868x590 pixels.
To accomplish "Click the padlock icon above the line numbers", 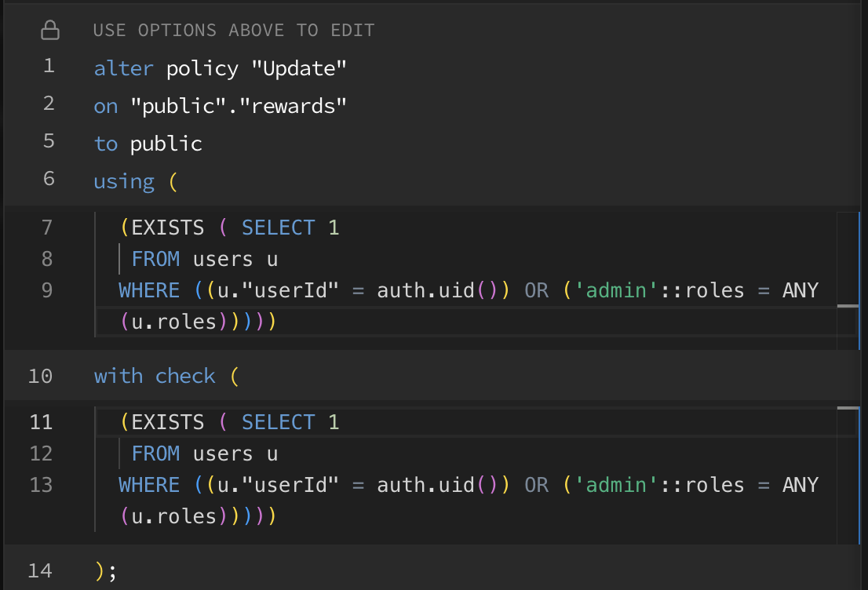I will [x=50, y=29].
